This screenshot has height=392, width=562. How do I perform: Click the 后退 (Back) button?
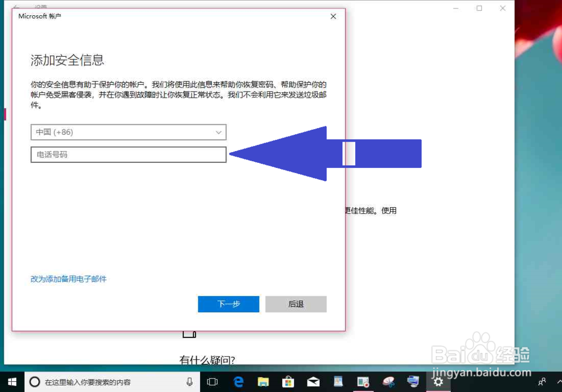click(x=296, y=304)
